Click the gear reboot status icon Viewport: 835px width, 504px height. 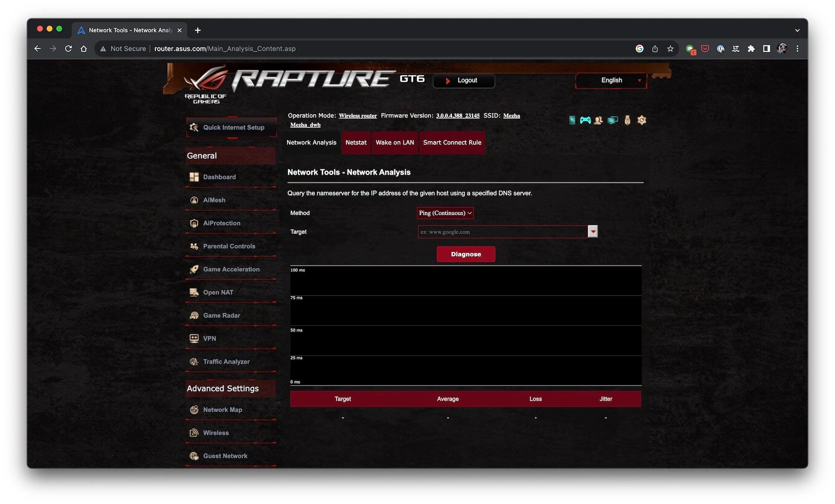pyautogui.click(x=641, y=120)
